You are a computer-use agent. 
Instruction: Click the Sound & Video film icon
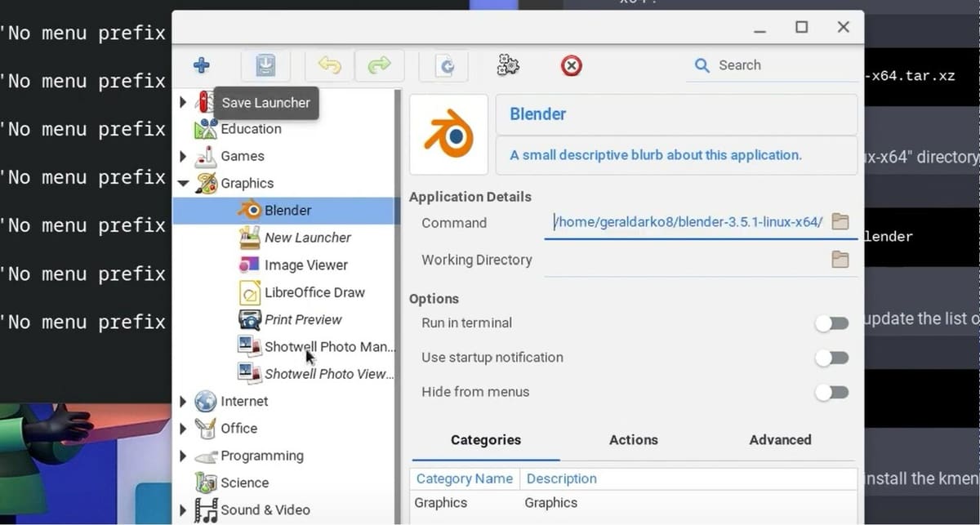pyautogui.click(x=206, y=509)
